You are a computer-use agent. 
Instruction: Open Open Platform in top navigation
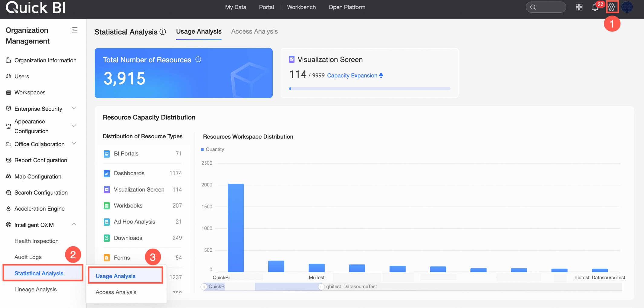coord(347,7)
